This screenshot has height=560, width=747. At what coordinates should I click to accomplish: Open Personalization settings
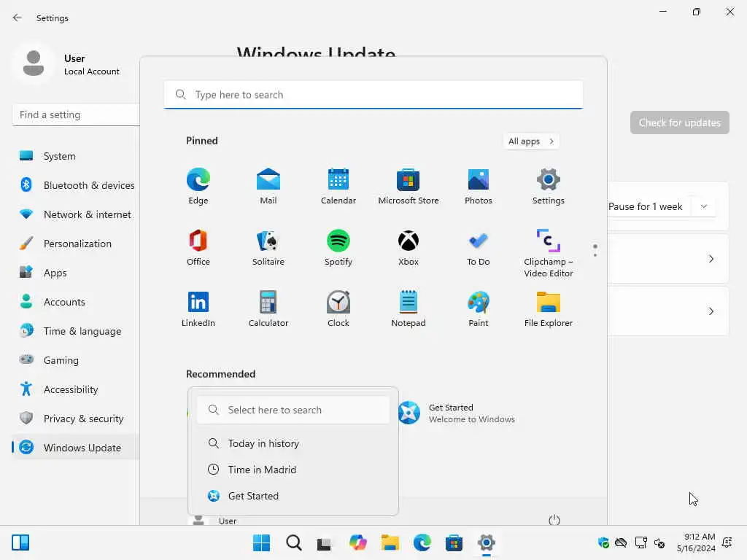click(x=76, y=244)
